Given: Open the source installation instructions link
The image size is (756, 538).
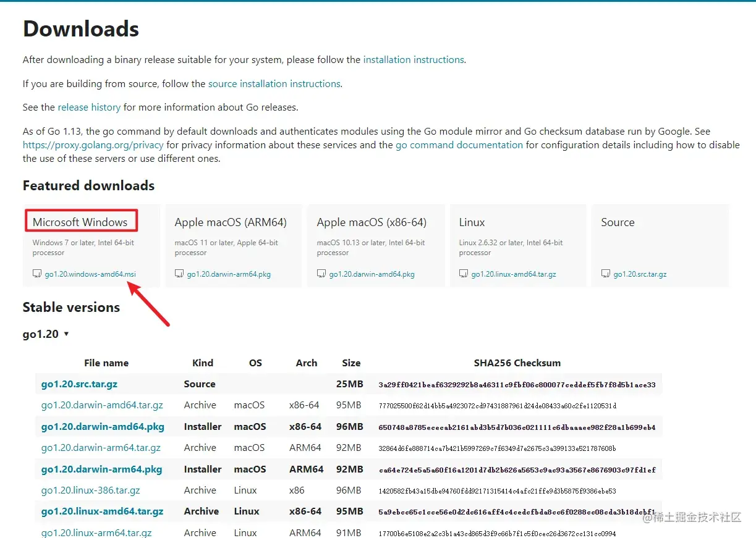Looking at the screenshot, I should [x=274, y=83].
